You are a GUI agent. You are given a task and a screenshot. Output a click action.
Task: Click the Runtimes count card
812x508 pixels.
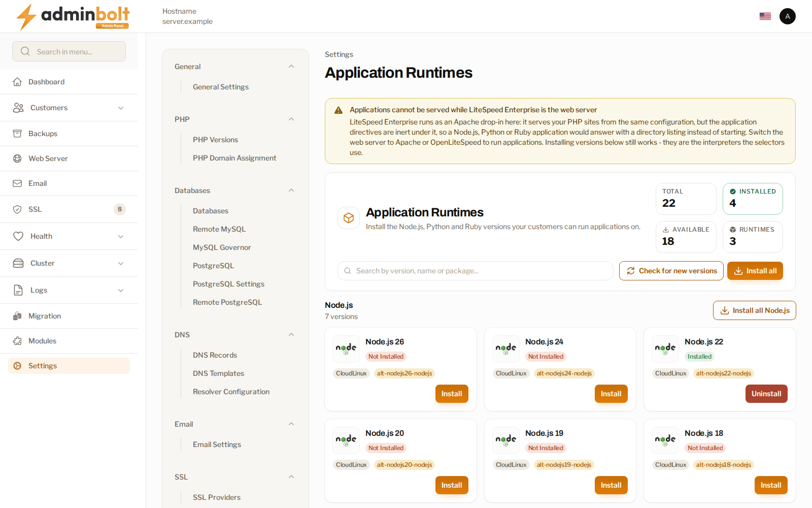753,237
